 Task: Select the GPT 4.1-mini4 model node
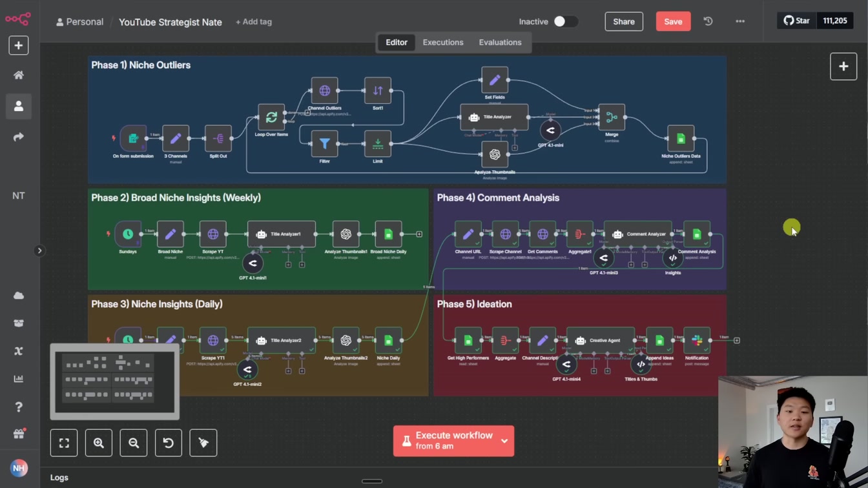tap(566, 365)
